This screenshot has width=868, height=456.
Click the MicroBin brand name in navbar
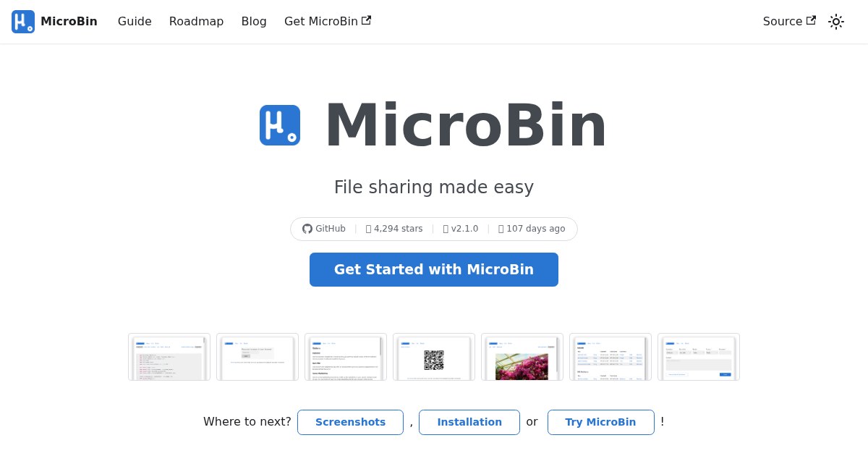click(x=69, y=22)
